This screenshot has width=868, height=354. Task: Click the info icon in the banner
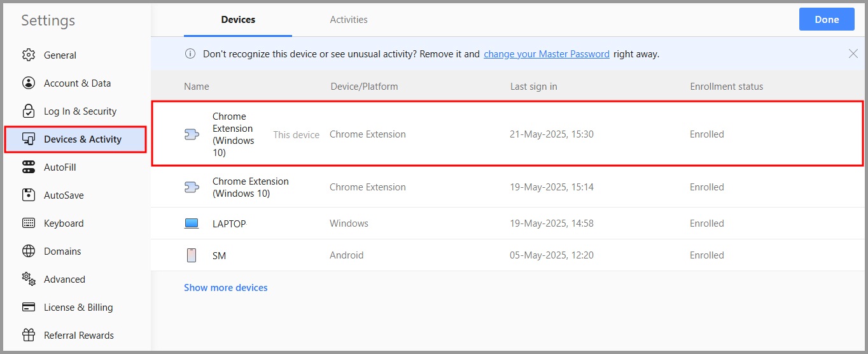190,54
